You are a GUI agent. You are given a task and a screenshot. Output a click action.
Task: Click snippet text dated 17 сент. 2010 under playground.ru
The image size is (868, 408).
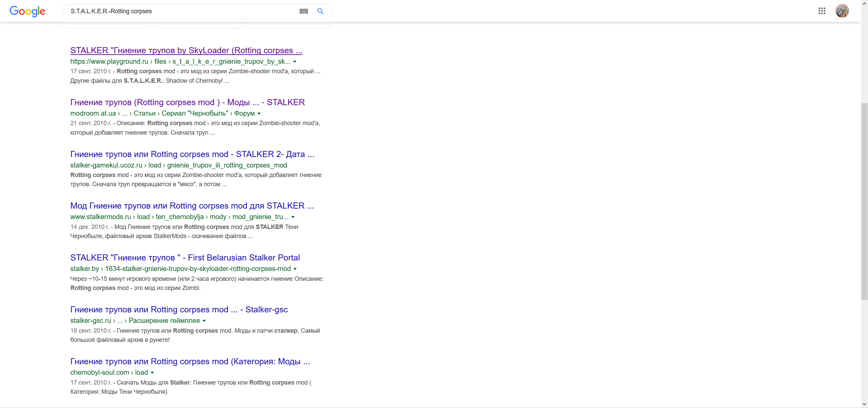point(195,76)
